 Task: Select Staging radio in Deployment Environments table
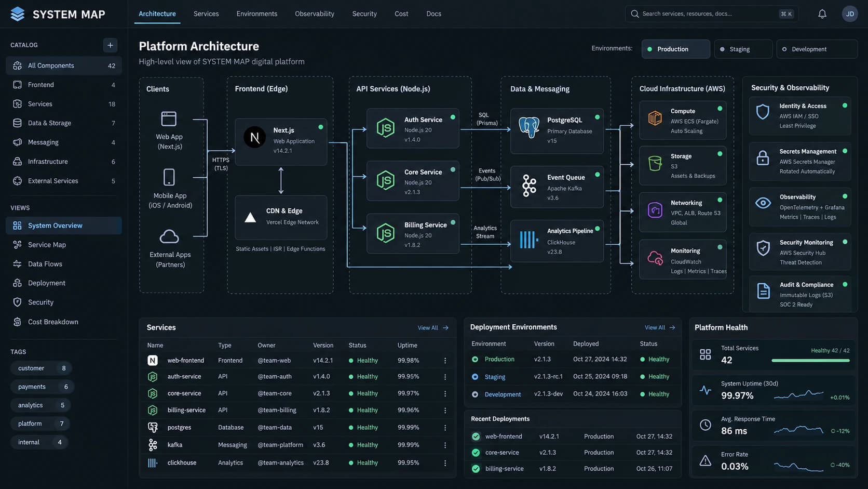(x=475, y=377)
